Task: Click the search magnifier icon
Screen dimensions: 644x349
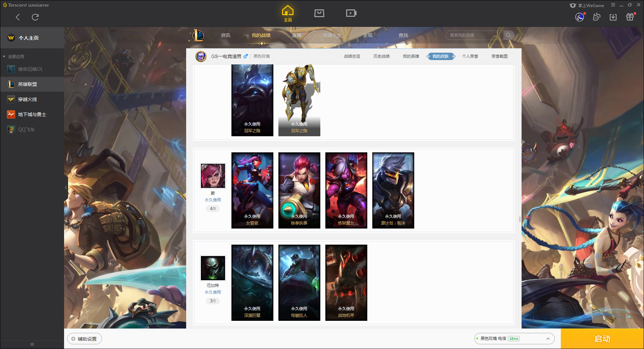Action: click(508, 35)
